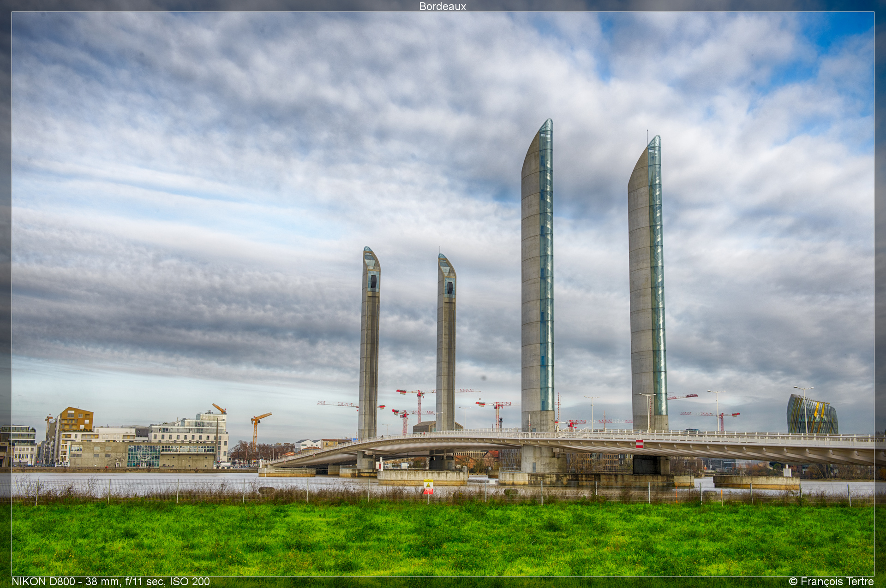Click the "Bordeaux" title text
886x588 pixels.
click(x=443, y=6)
